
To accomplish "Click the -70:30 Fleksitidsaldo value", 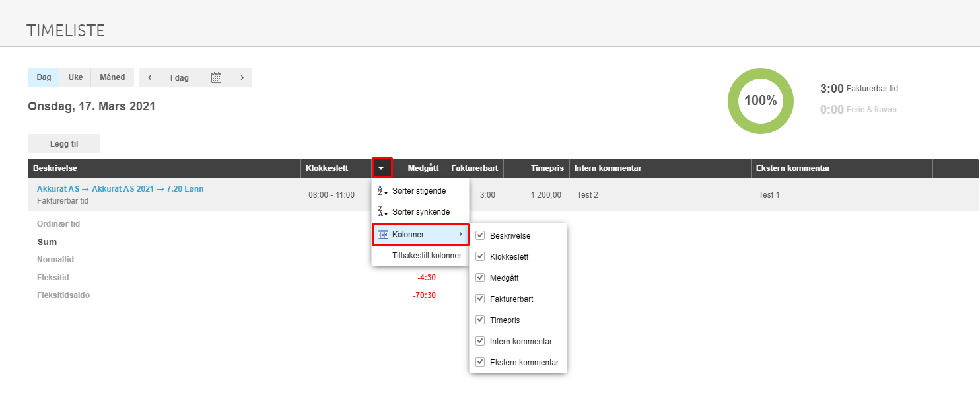I will pyautogui.click(x=425, y=295).
